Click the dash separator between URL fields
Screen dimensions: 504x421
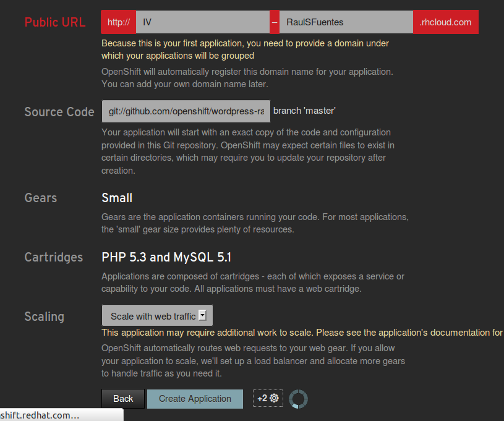point(275,22)
